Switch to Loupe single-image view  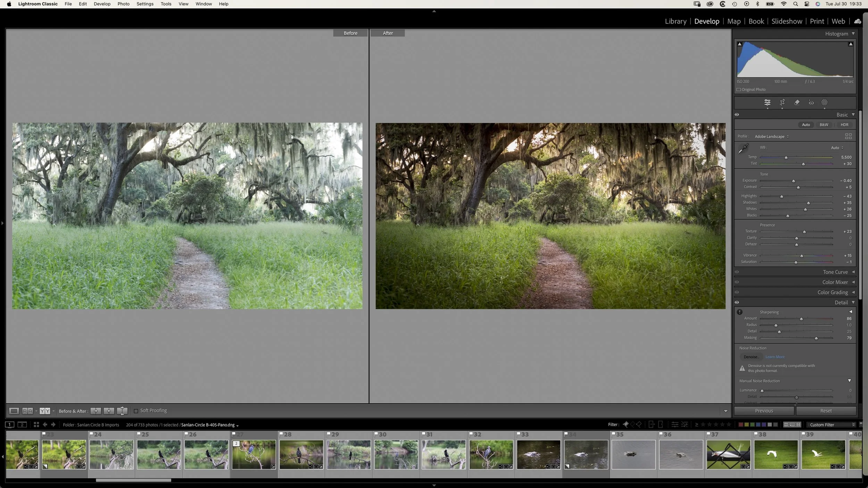pos(14,411)
